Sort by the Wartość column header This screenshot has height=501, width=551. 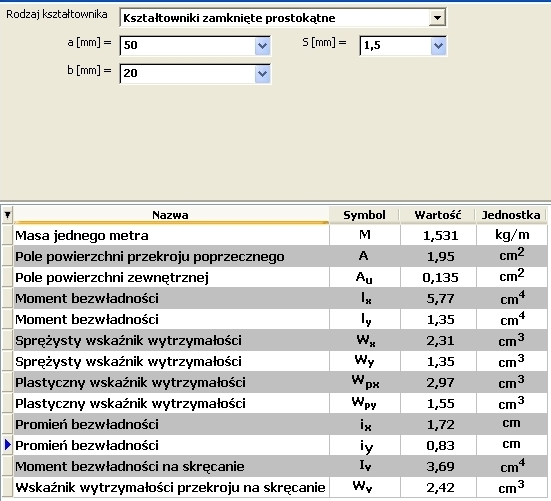point(438,215)
